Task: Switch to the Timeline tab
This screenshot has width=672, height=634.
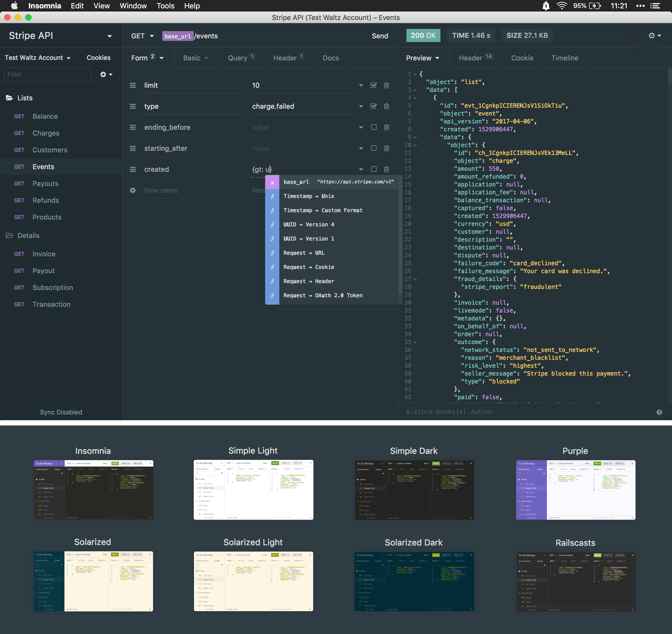Action: (x=565, y=58)
